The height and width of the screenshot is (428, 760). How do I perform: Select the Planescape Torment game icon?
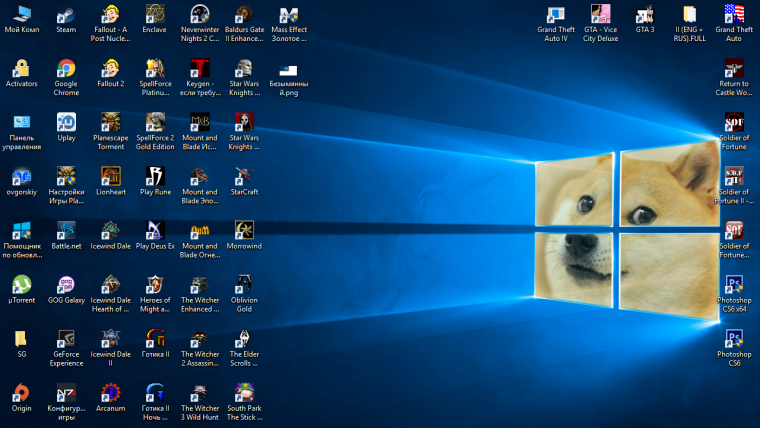coord(110,123)
